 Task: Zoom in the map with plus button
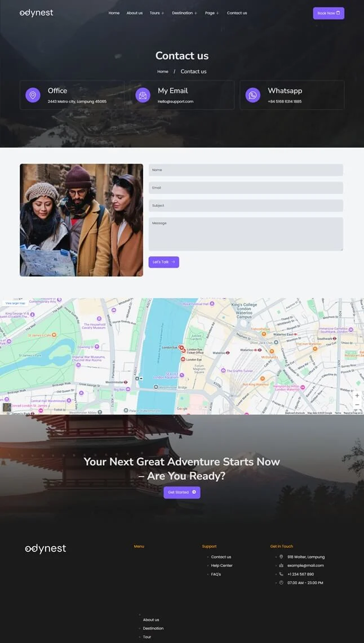pos(357,396)
